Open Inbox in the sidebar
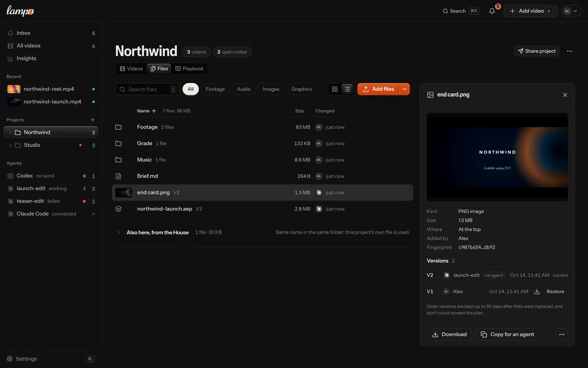This screenshot has height=368, width=588. click(x=51, y=33)
